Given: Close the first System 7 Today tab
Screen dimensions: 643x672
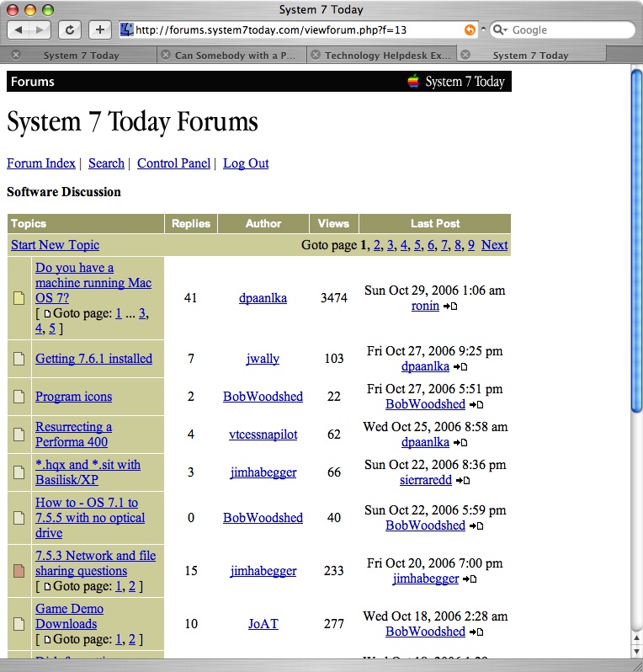Looking at the screenshot, I should [16, 55].
